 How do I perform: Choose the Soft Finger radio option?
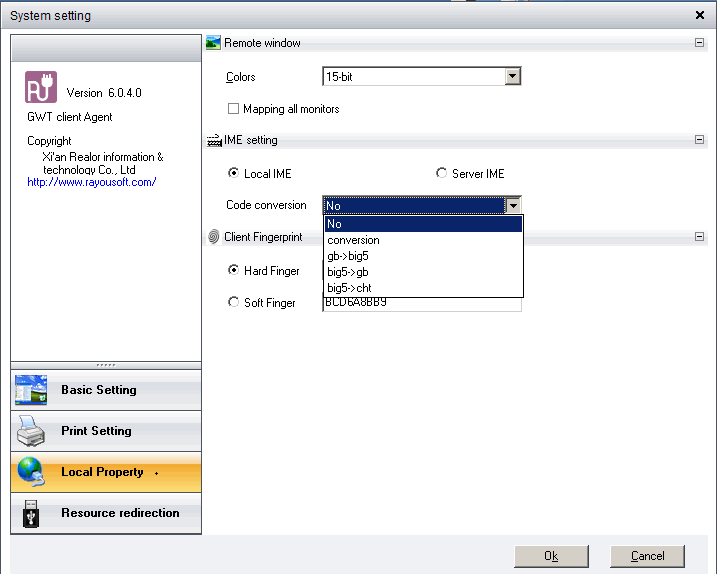pos(234,302)
